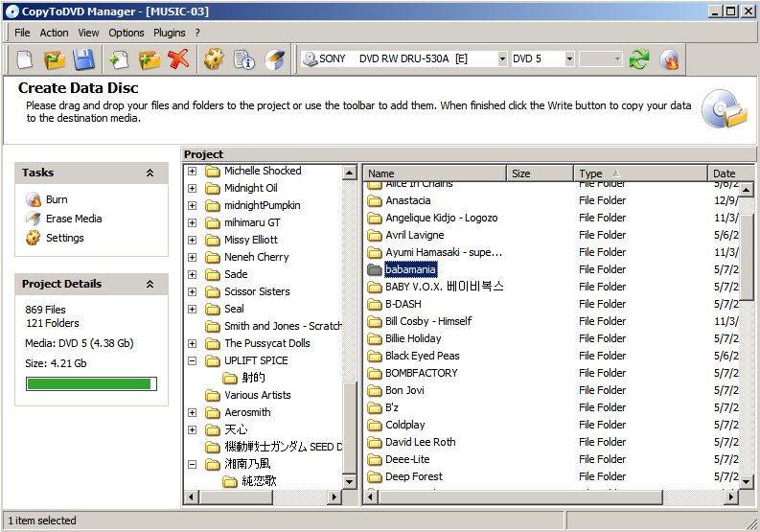Open the DVD 5 media type dropdown

coord(569,59)
